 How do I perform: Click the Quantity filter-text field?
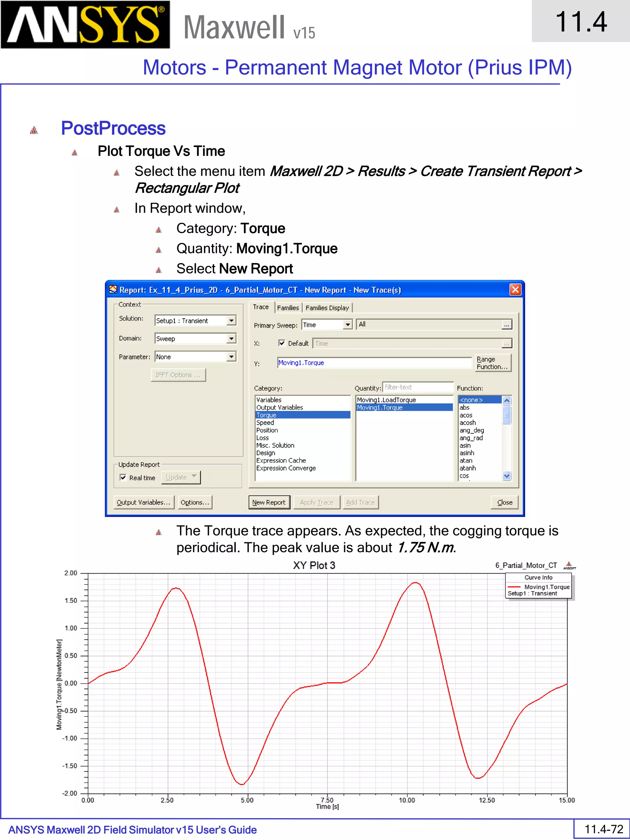[418, 387]
